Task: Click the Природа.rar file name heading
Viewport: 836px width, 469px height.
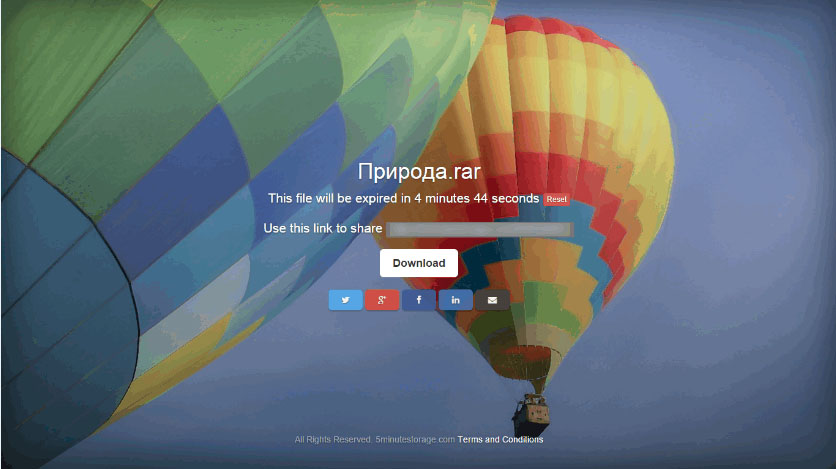Action: pyautogui.click(x=419, y=172)
